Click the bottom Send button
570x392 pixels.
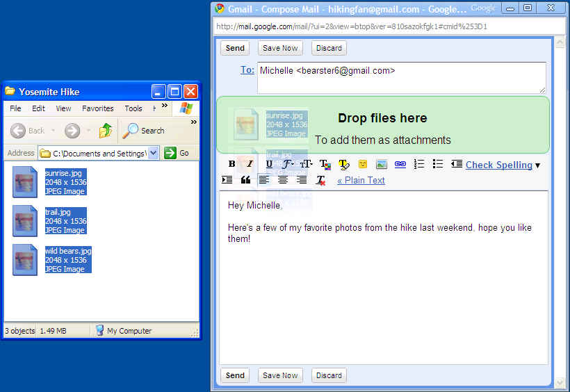click(x=235, y=375)
